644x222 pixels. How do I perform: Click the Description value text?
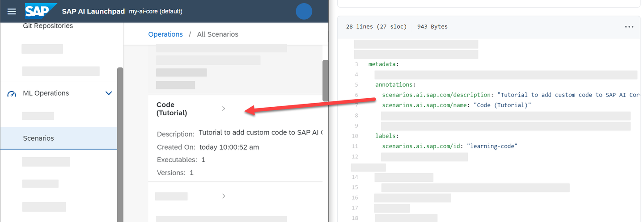(261, 133)
